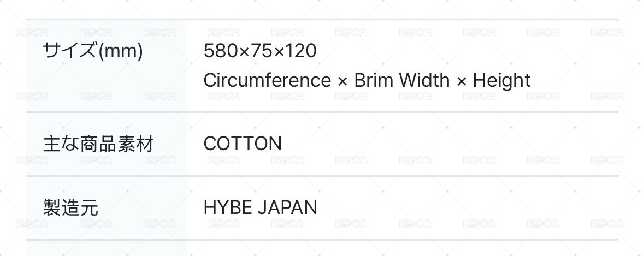The image size is (644, 256).
Task: Select the 580×75×120 size value
Action: (x=260, y=51)
